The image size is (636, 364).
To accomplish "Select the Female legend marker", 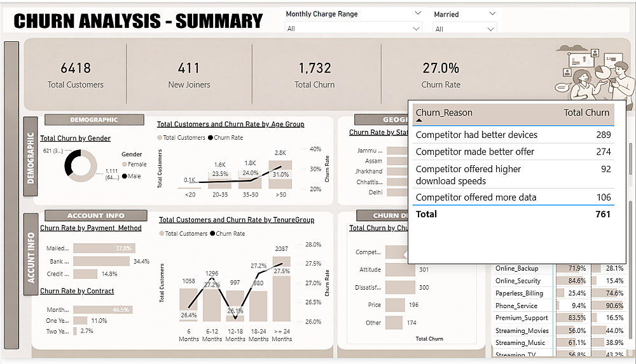I will tap(125, 164).
